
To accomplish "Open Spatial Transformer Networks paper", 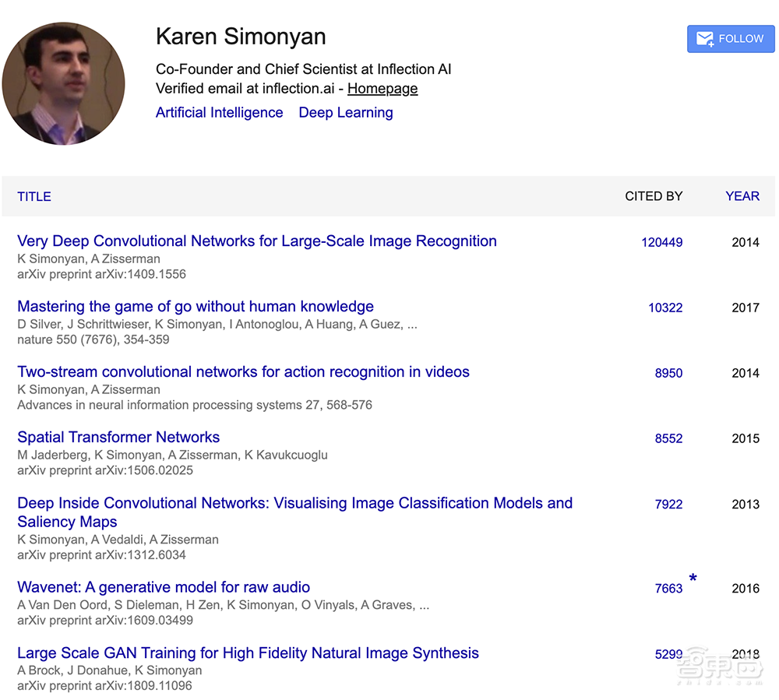I will [118, 438].
